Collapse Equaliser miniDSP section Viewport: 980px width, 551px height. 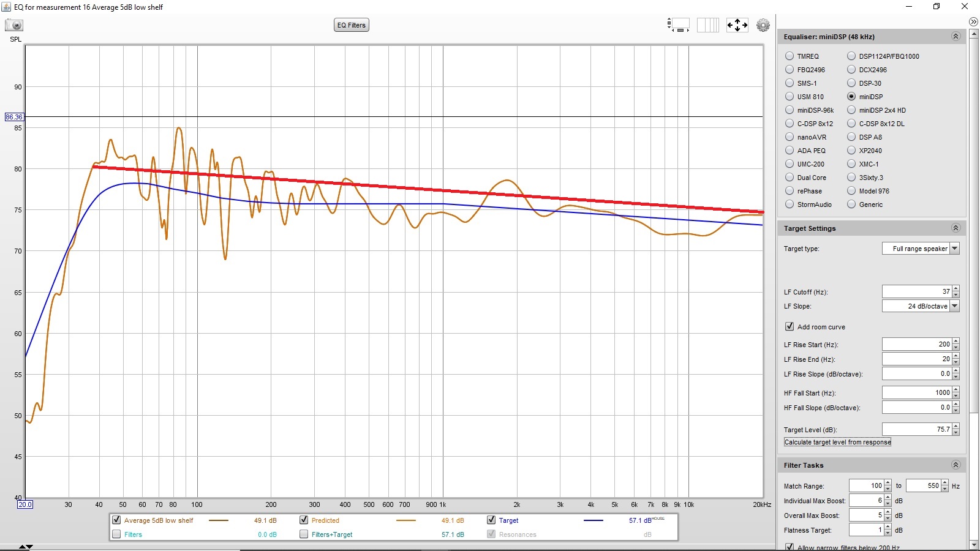(x=956, y=37)
